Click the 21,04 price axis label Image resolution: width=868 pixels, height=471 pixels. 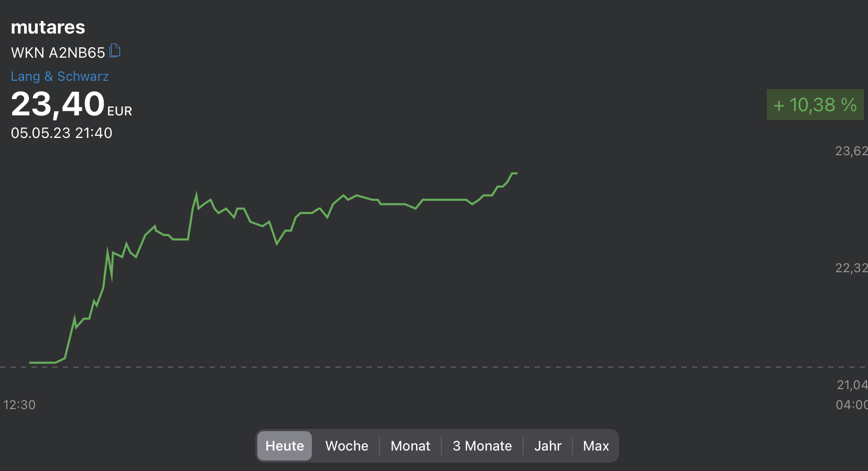tap(852, 386)
